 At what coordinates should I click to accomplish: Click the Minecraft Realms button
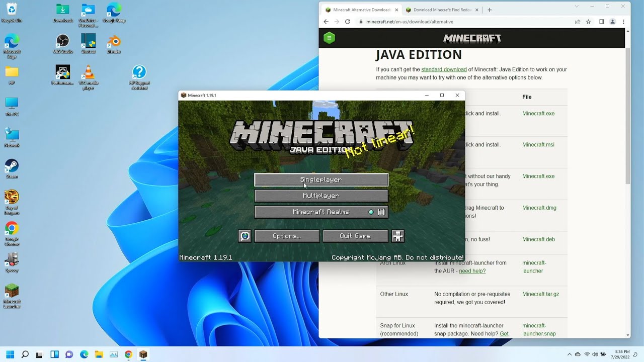pos(321,212)
